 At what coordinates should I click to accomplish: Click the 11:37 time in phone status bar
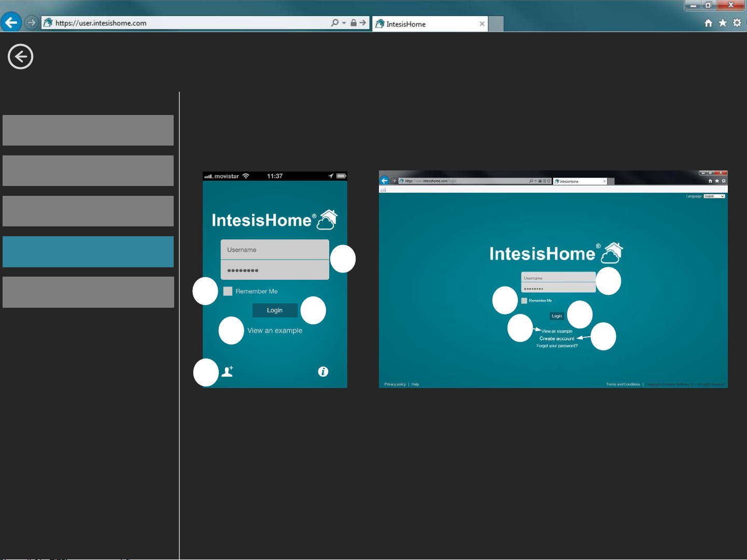pos(275,176)
